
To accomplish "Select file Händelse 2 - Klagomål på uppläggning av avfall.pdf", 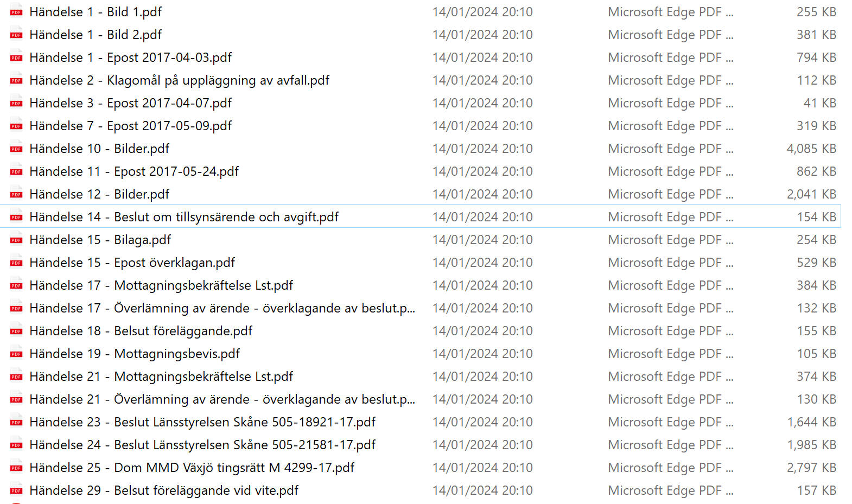I will click(x=180, y=80).
